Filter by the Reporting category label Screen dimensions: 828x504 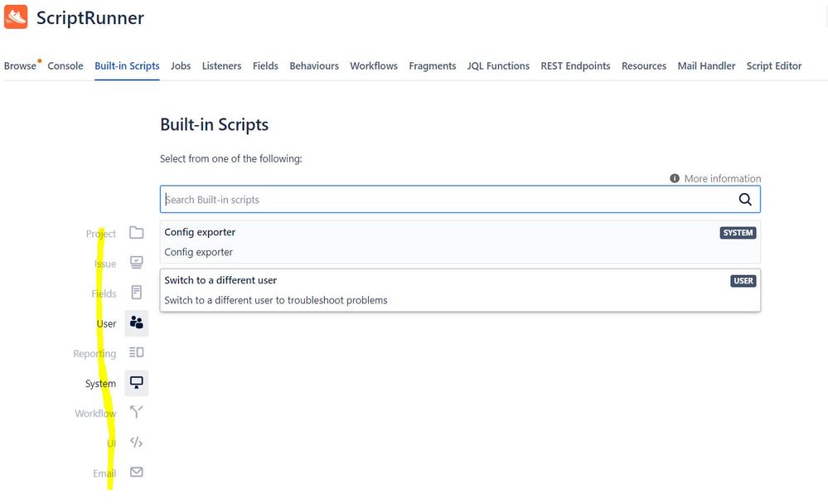tap(94, 353)
